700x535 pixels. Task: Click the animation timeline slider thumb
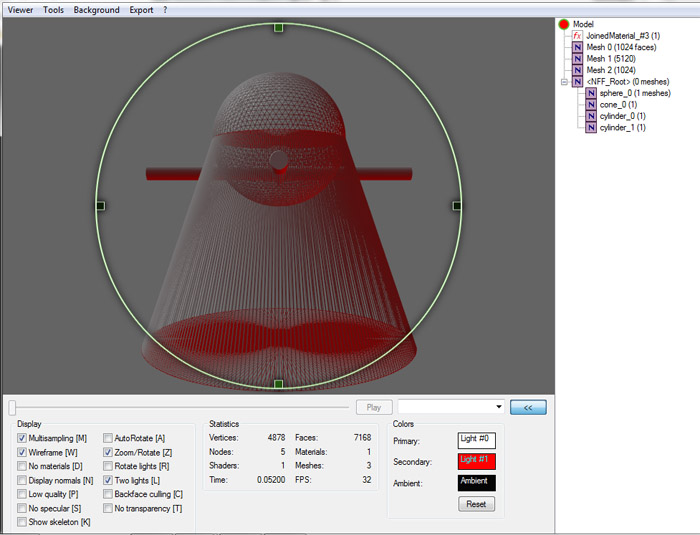click(x=12, y=407)
